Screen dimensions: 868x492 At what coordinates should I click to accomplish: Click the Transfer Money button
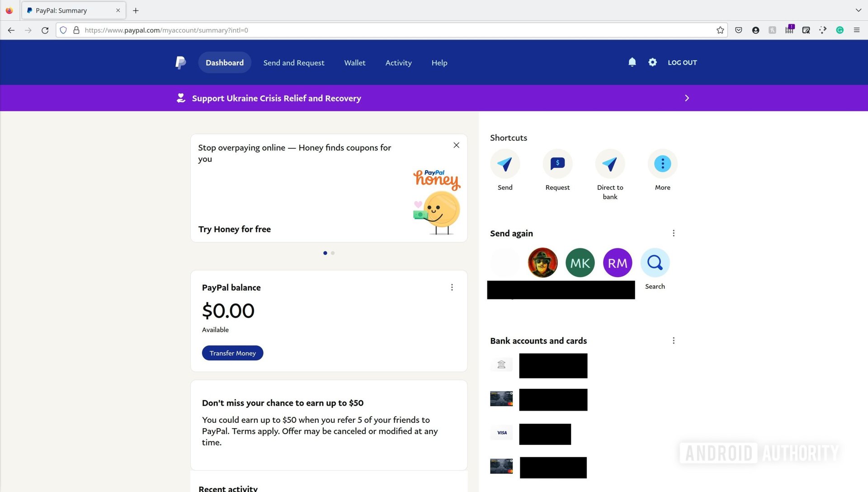pos(232,352)
